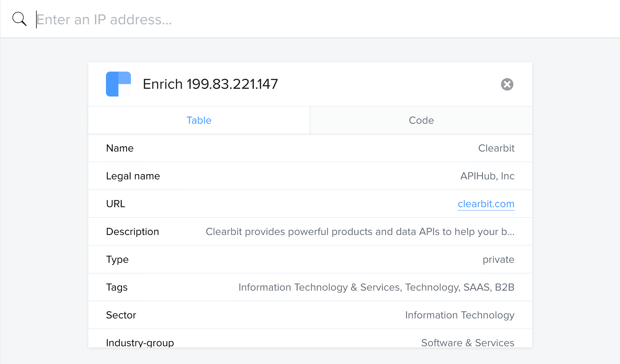This screenshot has width=620, height=364.
Task: Open the clearbit.com link
Action: [486, 204]
